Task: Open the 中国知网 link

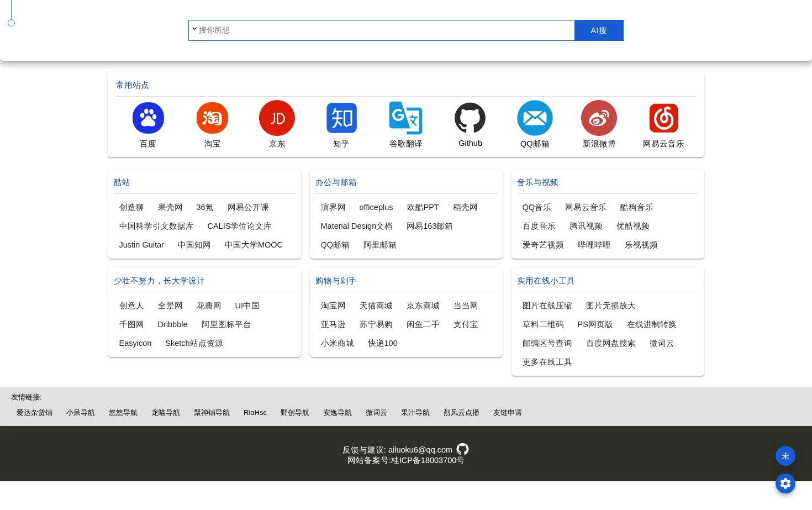Action: point(194,245)
